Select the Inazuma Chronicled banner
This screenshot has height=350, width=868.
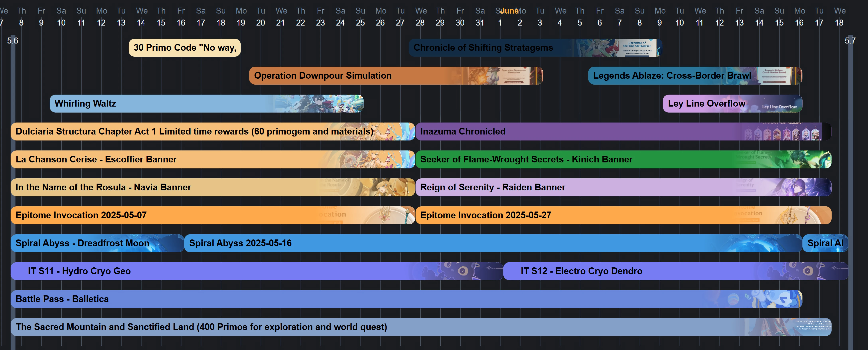pos(539,131)
